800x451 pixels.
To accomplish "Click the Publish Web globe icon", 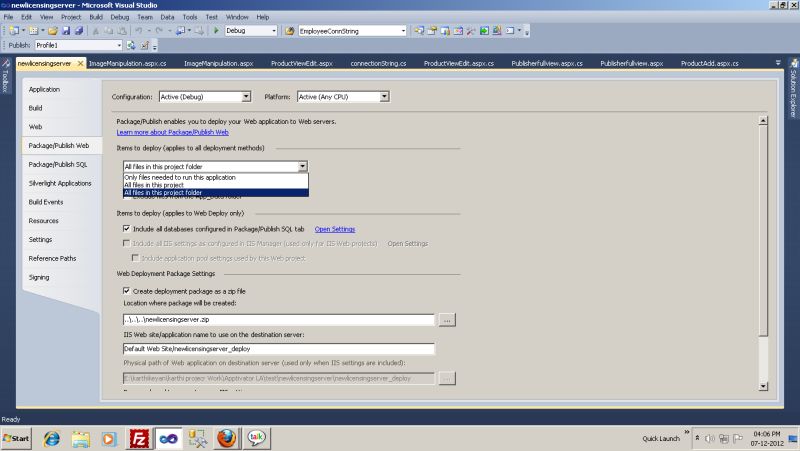I will coord(131,45).
